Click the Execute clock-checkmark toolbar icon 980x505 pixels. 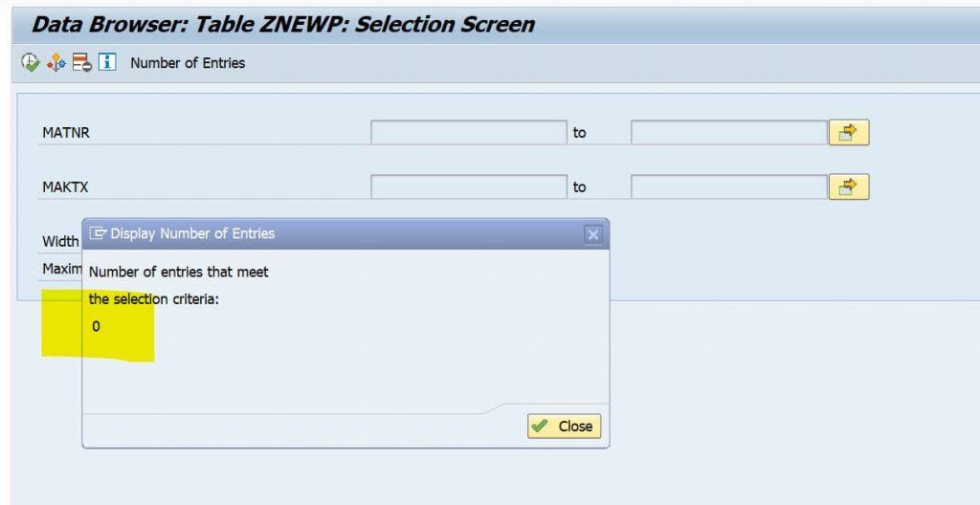point(30,62)
